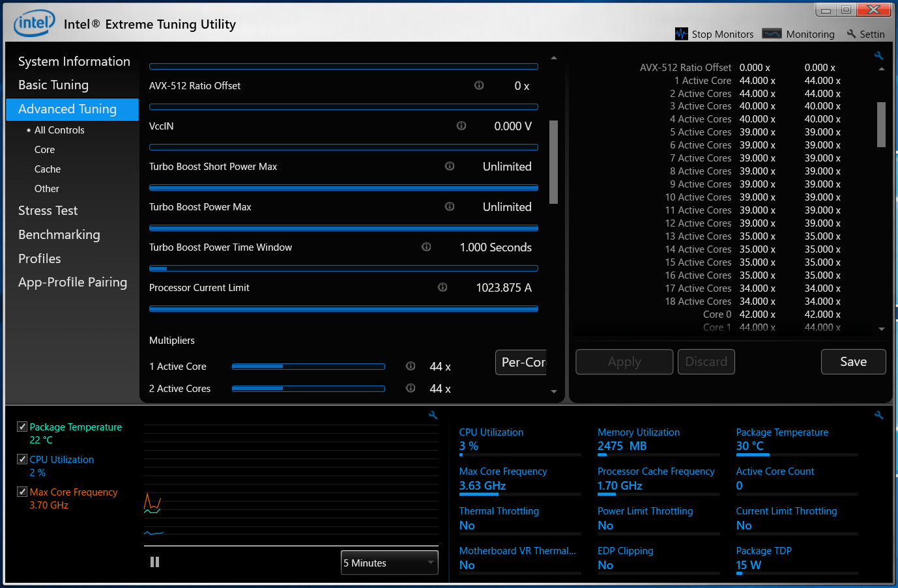898x588 pixels.
Task: Click summary list scroll-down arrow
Action: tap(882, 329)
